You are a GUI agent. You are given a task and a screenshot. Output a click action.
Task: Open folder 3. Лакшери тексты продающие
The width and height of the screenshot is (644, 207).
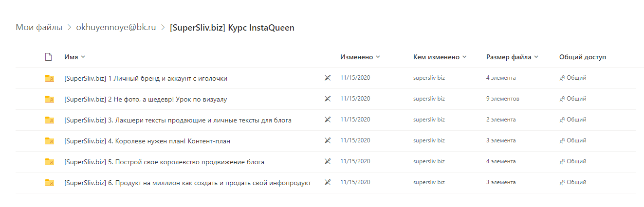click(x=178, y=120)
